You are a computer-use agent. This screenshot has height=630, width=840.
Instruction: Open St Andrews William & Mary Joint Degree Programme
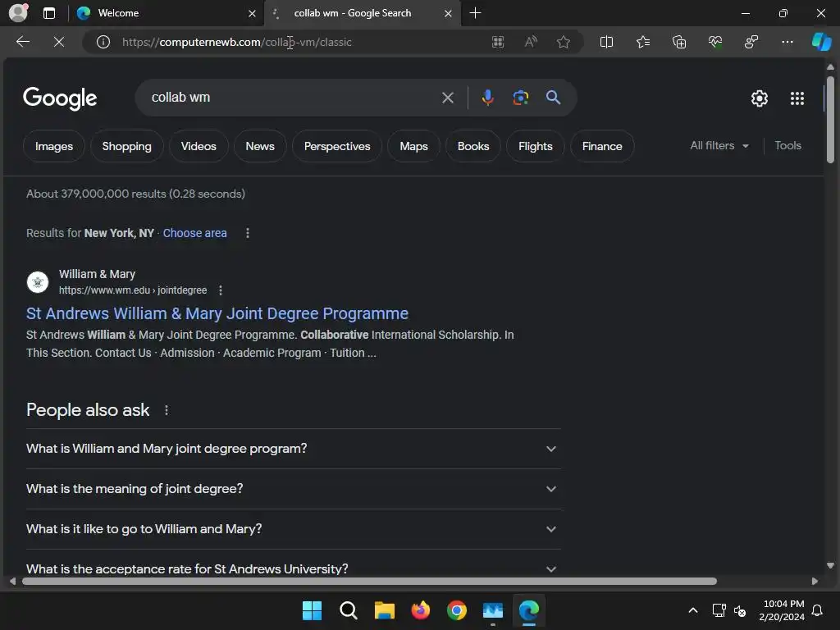tap(217, 313)
